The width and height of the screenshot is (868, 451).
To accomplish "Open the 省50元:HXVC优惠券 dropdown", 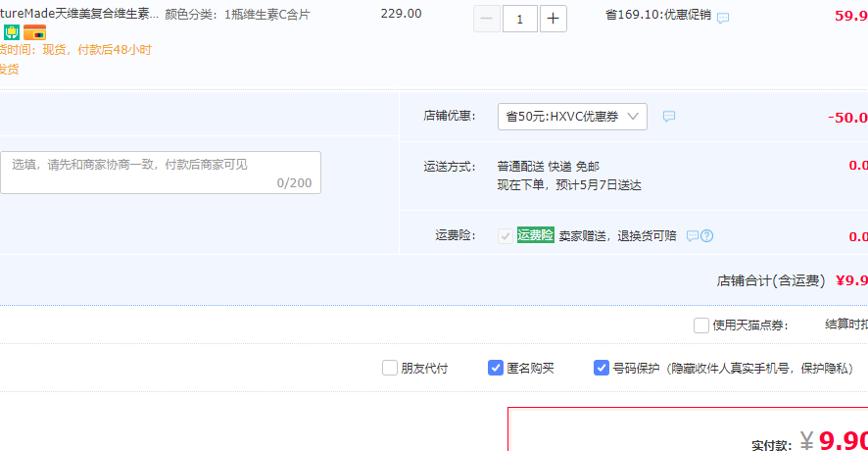I will coord(572,117).
